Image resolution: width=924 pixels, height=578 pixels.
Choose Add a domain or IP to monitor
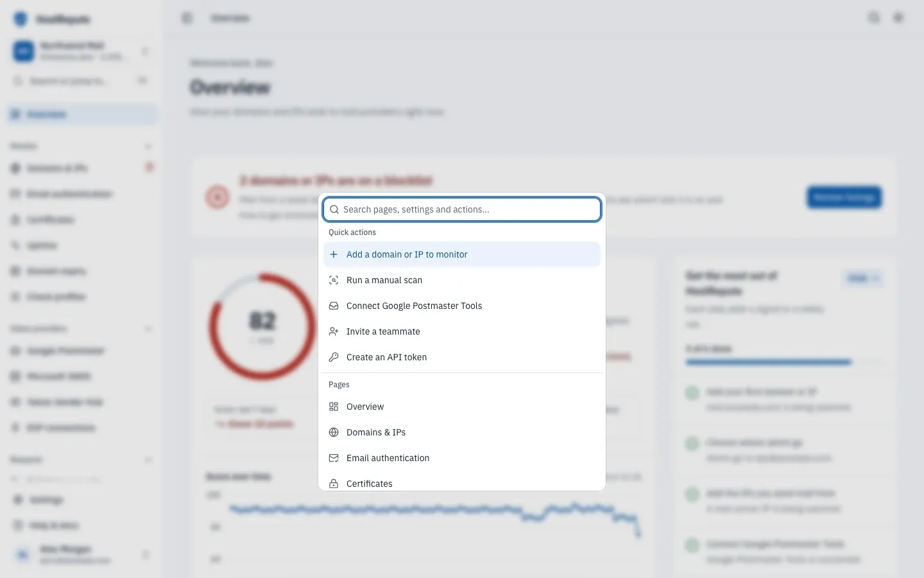462,254
